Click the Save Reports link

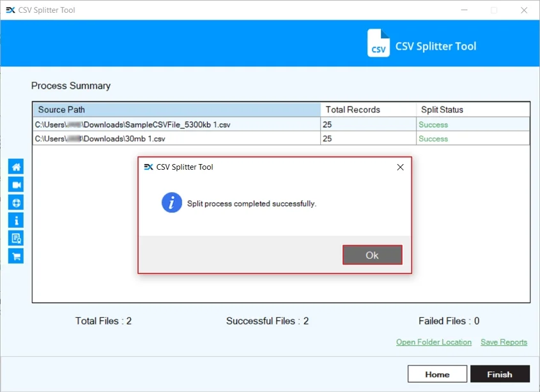coord(504,342)
